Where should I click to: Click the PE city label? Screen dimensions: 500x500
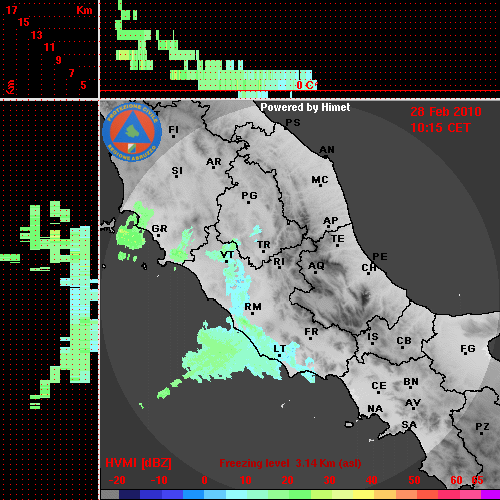point(380,256)
